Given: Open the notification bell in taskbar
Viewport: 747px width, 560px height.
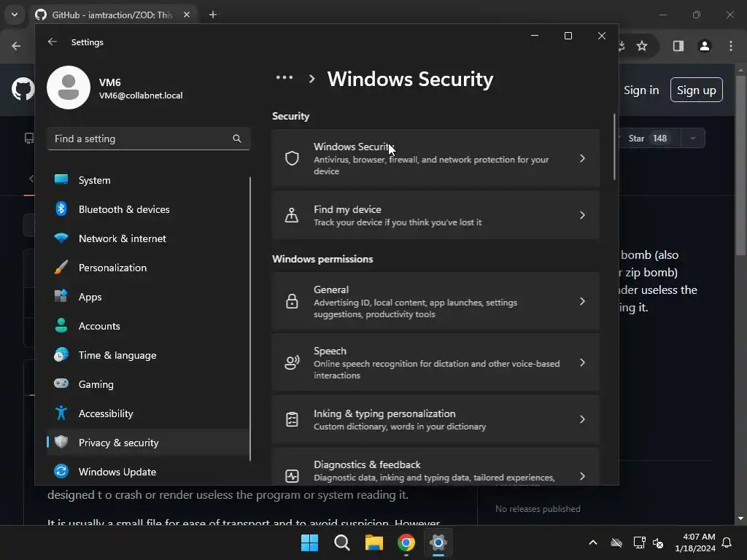Looking at the screenshot, I should tap(727, 542).
